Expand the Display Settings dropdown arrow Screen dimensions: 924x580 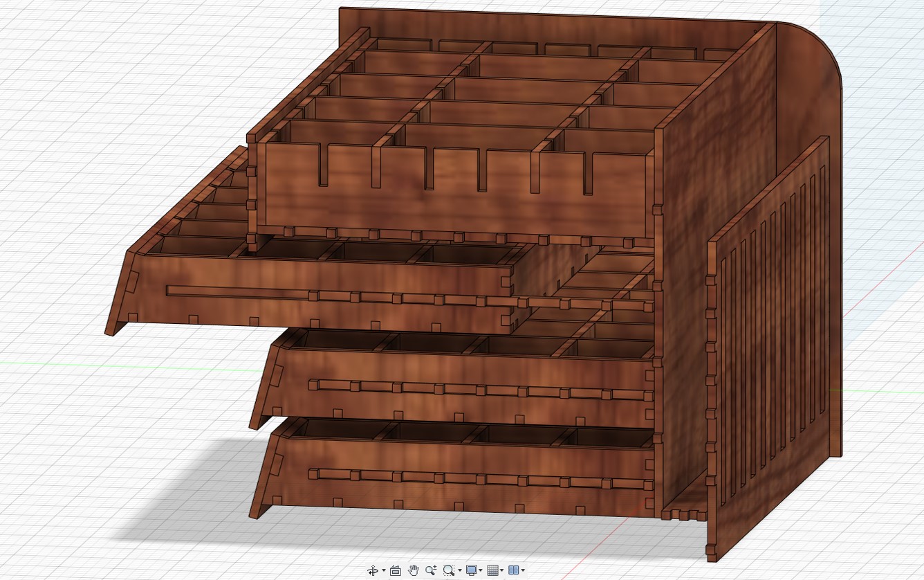481,571
